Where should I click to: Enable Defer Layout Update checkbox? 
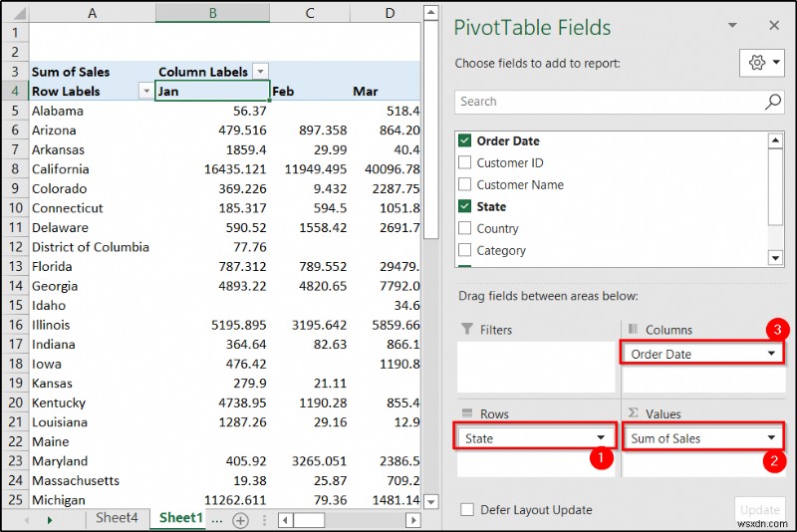pyautogui.click(x=466, y=510)
